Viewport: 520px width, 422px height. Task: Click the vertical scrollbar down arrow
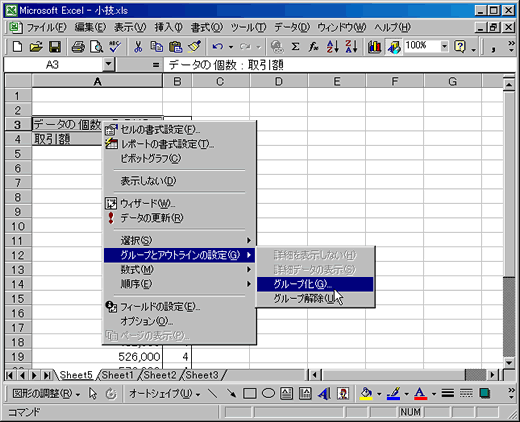509,362
